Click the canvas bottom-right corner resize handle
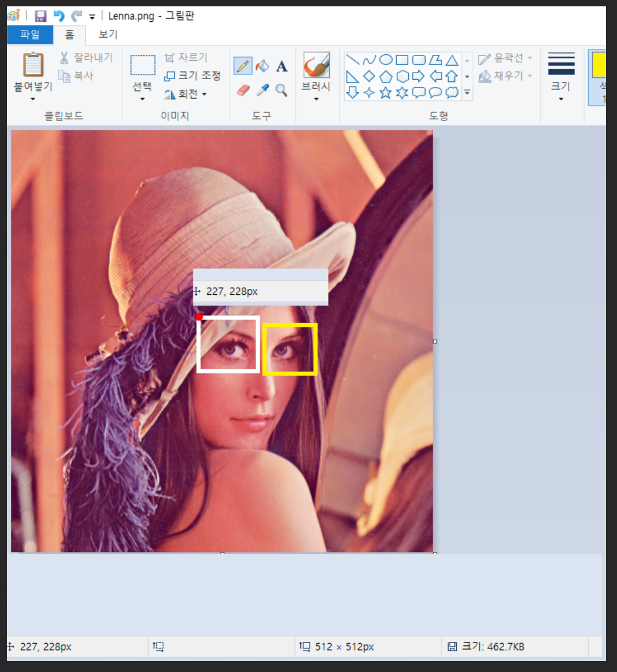This screenshot has width=617, height=672. [x=435, y=553]
